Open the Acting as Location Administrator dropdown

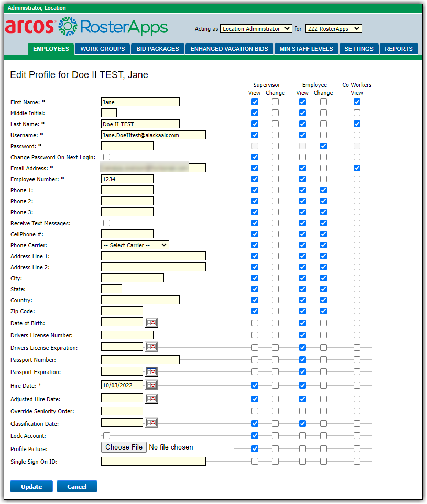256,29
